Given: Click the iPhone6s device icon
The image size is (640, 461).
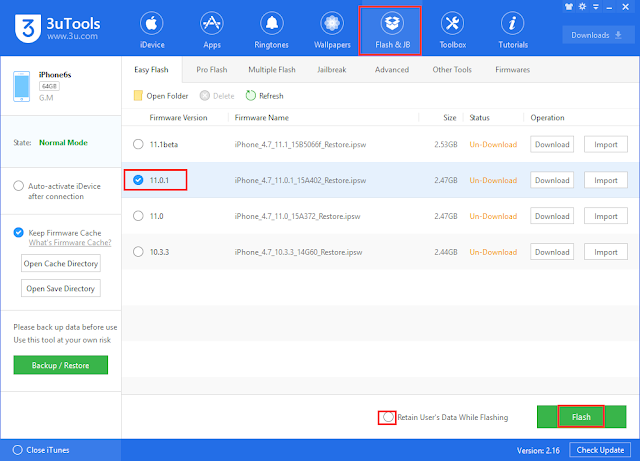Looking at the screenshot, I should click(21, 86).
